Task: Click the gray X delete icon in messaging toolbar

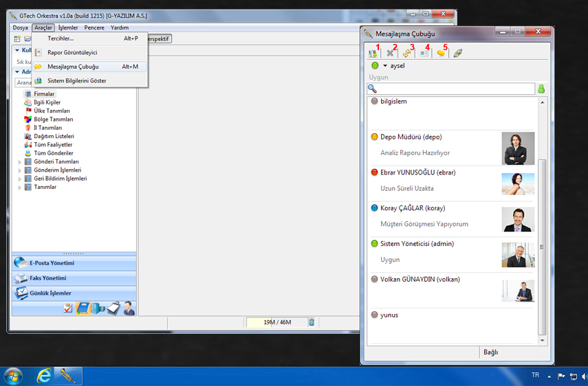Action: pos(390,53)
